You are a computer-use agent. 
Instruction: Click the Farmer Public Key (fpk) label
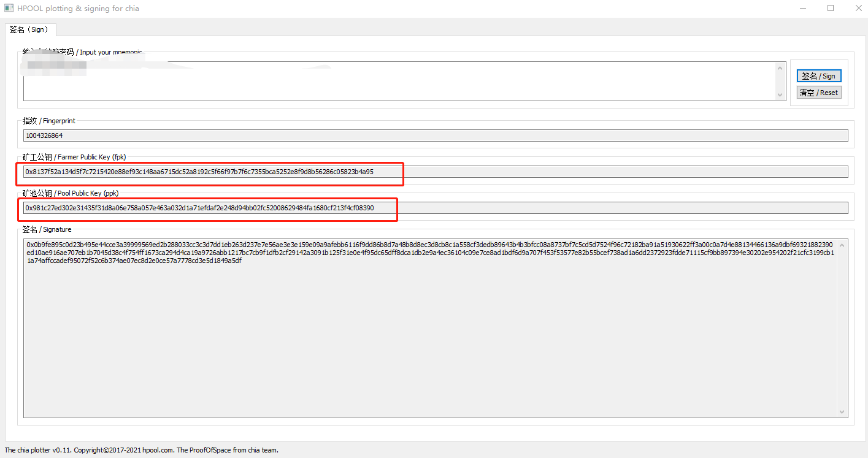pos(74,157)
